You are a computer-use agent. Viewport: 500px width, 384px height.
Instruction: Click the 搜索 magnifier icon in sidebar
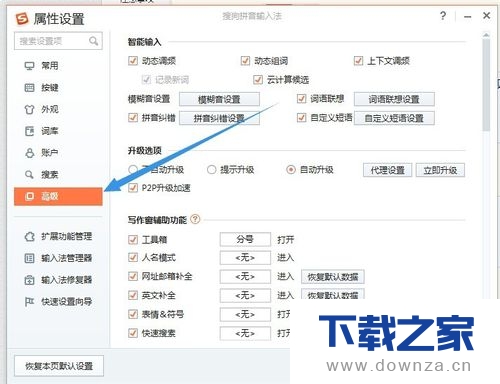click(x=29, y=175)
